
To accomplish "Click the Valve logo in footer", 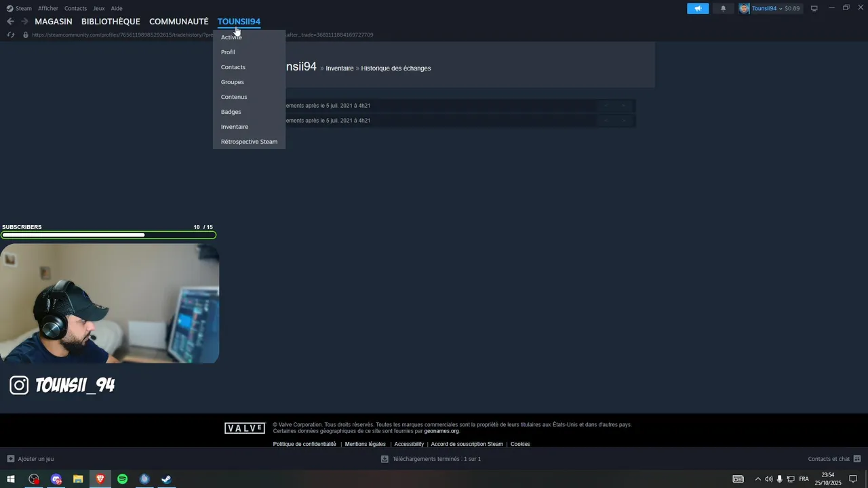I will 245,428.
